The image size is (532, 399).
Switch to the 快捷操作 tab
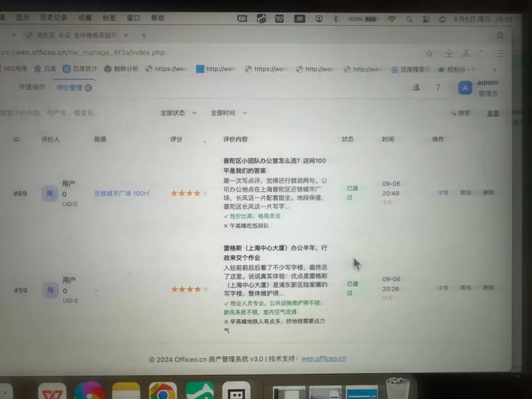coord(32,87)
